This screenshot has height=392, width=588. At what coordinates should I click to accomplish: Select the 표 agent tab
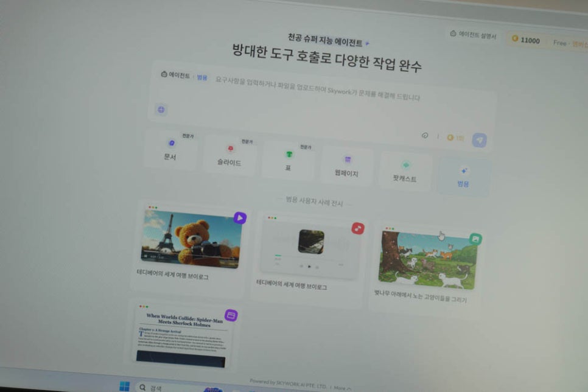click(x=288, y=161)
